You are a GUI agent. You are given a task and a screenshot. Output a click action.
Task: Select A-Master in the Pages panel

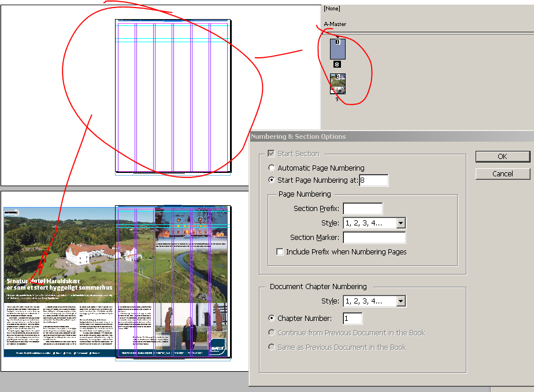click(x=335, y=24)
